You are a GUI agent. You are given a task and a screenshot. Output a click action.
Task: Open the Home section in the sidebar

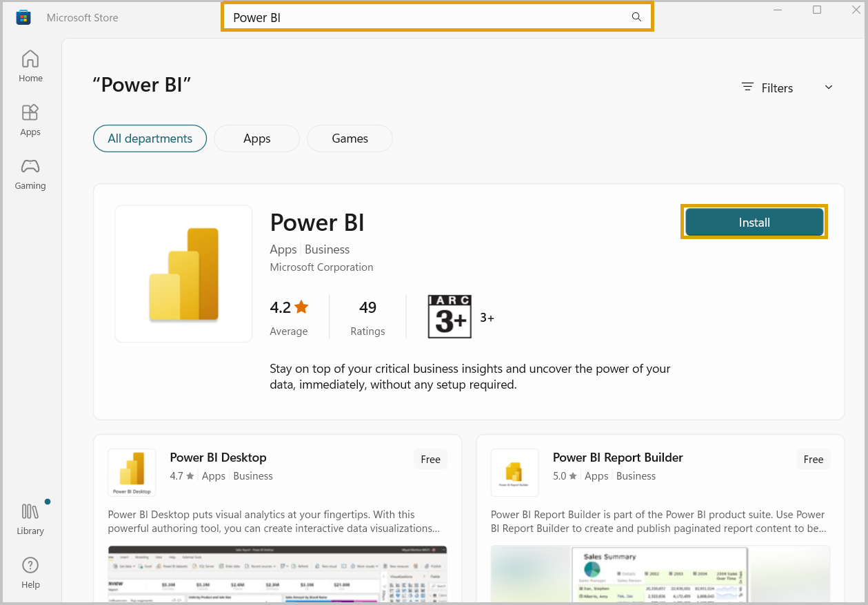coord(30,65)
